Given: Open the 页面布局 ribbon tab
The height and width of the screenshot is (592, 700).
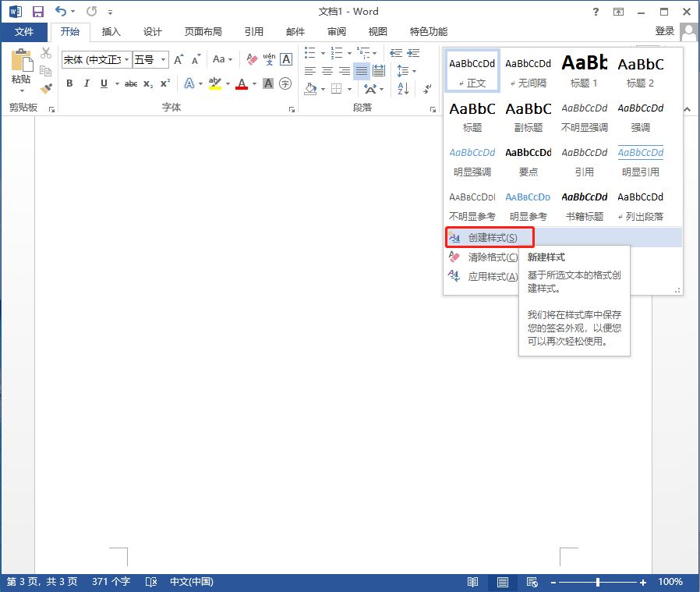Looking at the screenshot, I should [x=203, y=32].
